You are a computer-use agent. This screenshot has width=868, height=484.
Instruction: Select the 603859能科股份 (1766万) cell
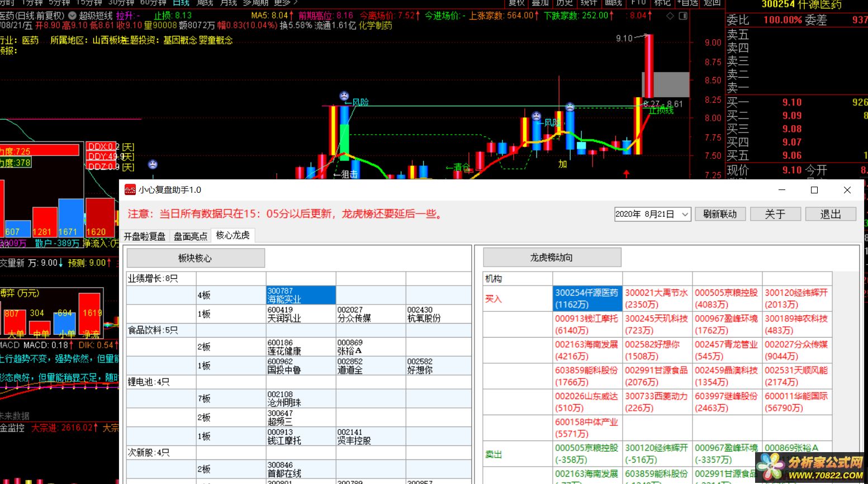(587, 376)
